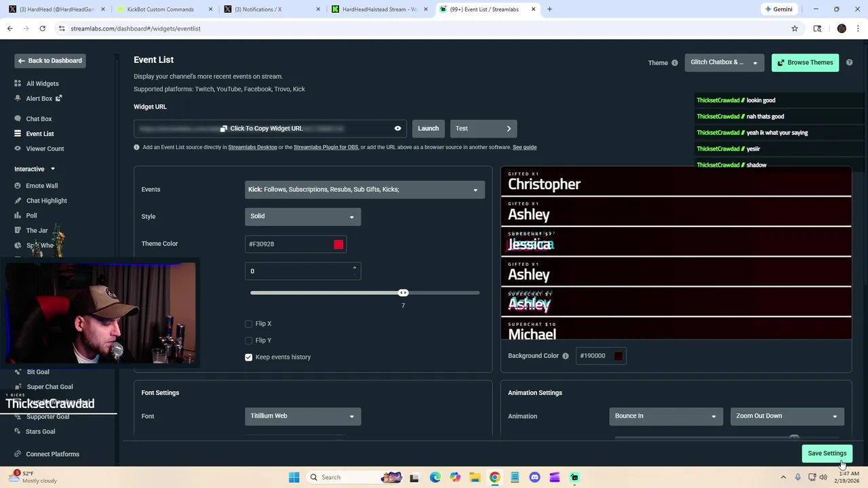Open File Explorer from the taskbar
This screenshot has width=868, height=488.
point(475,477)
